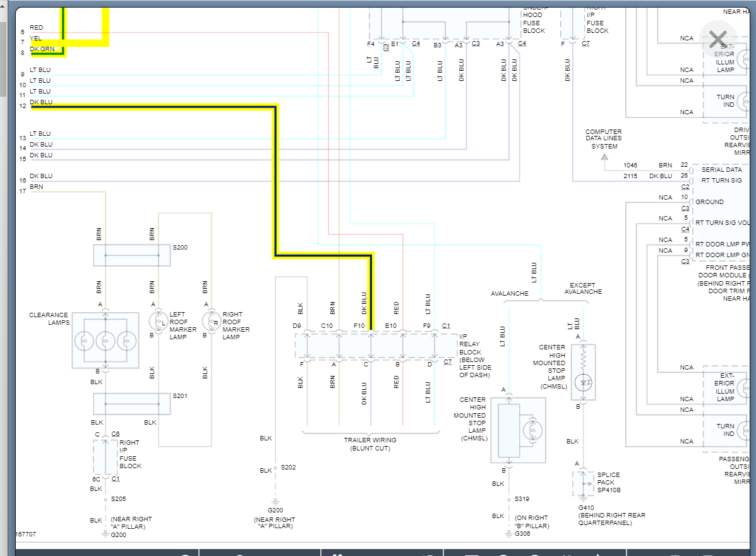756x556 pixels.
Task: Select the Left Roof Marker Lamp symbol
Action: [x=158, y=321]
